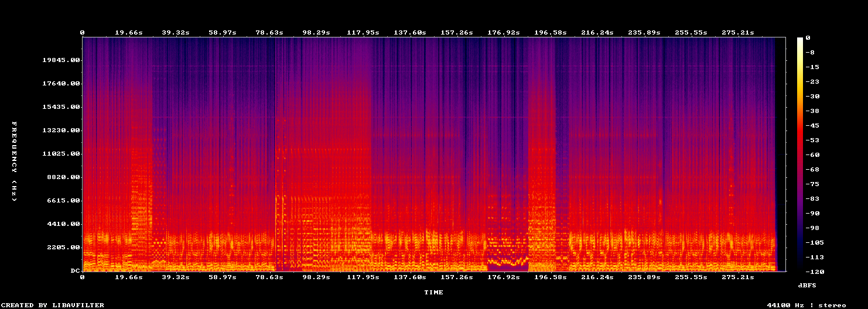The width and height of the screenshot is (868, 309).
Task: Click 19.66s on the top time axis
Action: point(128,32)
